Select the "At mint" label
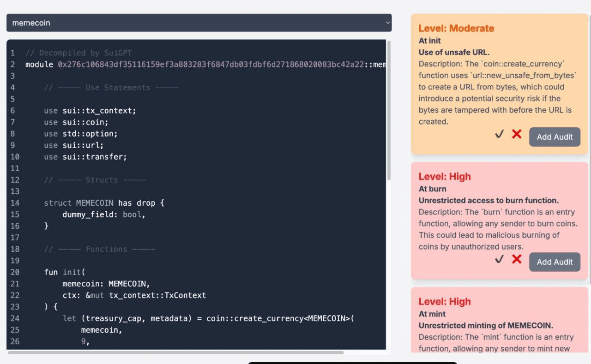The height and width of the screenshot is (364, 591). [432, 314]
